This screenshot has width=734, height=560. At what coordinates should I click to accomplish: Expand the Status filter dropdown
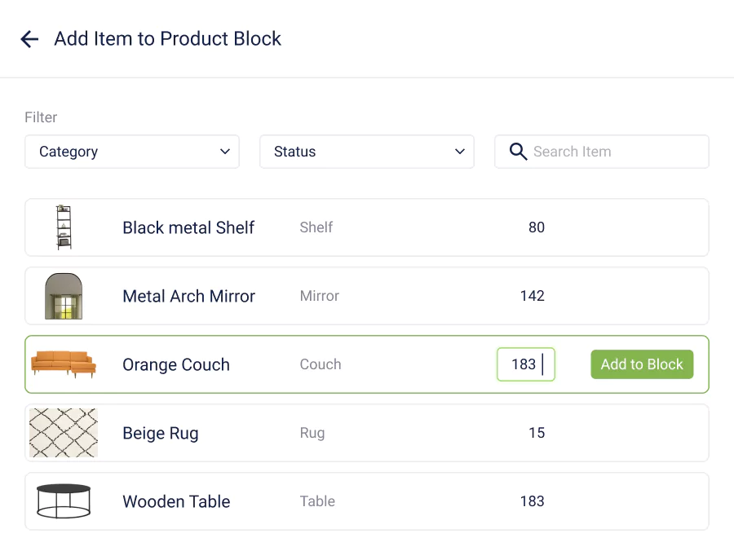(x=367, y=152)
